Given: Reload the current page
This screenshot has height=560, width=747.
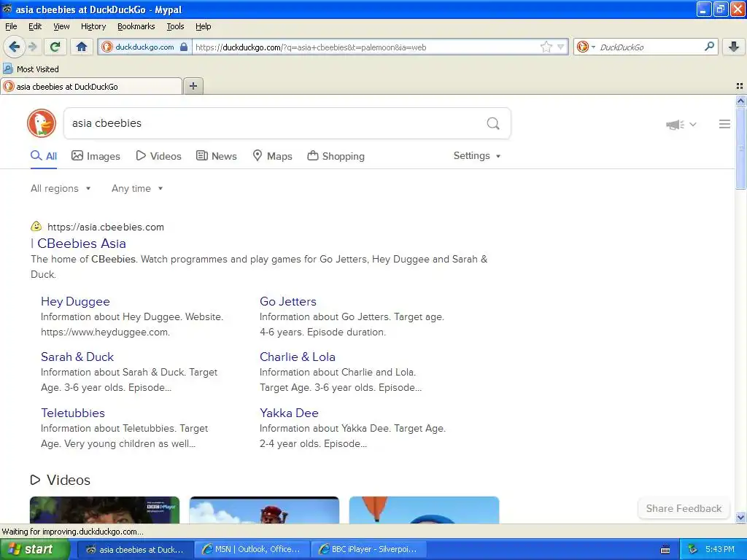Looking at the screenshot, I should [x=55, y=47].
